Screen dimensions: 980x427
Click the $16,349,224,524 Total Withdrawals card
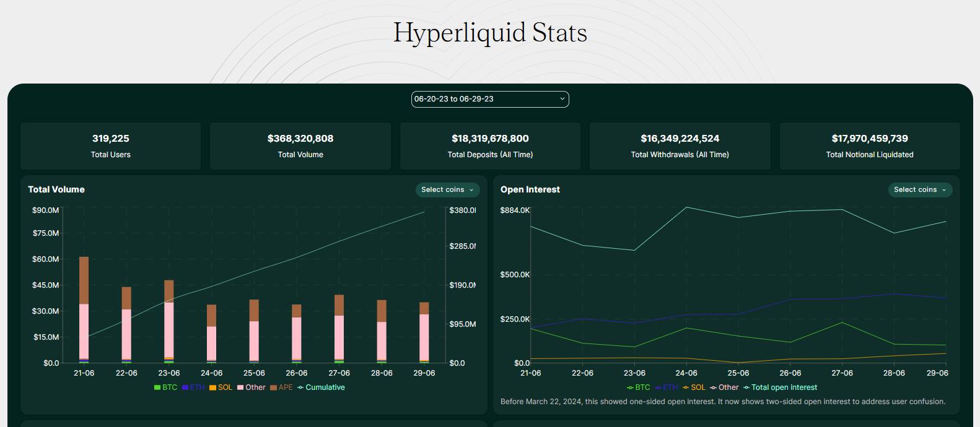[680, 146]
